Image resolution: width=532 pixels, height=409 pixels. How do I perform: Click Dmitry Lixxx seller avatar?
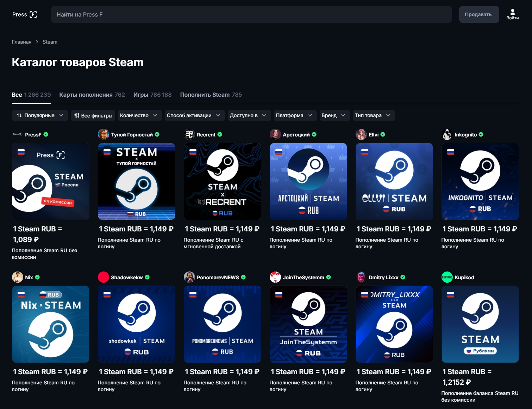361,277
